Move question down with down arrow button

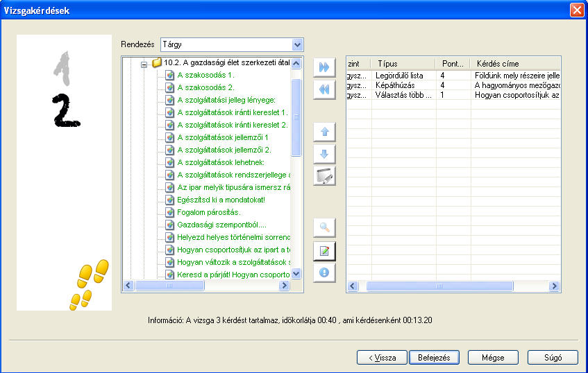(324, 154)
